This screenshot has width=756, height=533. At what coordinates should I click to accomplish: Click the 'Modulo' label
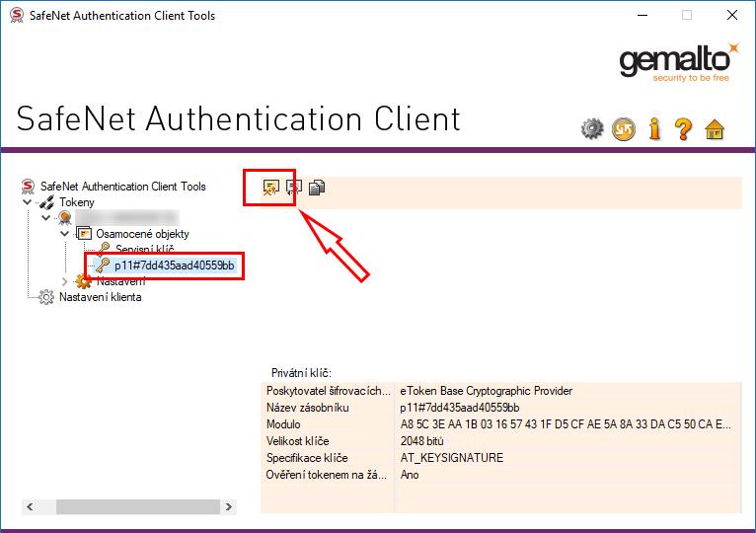pyautogui.click(x=283, y=424)
